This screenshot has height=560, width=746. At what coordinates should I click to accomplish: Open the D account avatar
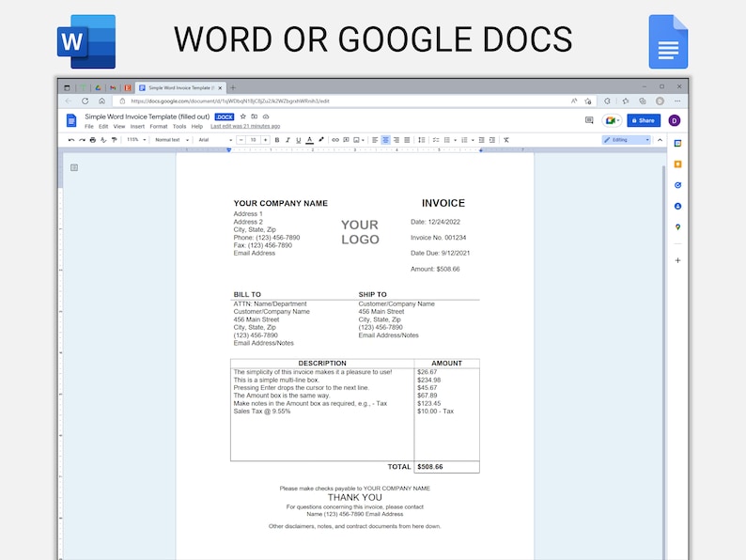[675, 120]
